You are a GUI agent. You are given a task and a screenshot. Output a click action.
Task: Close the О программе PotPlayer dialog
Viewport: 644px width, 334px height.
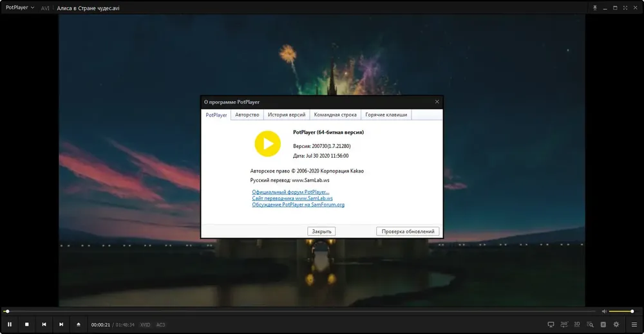coord(437,102)
